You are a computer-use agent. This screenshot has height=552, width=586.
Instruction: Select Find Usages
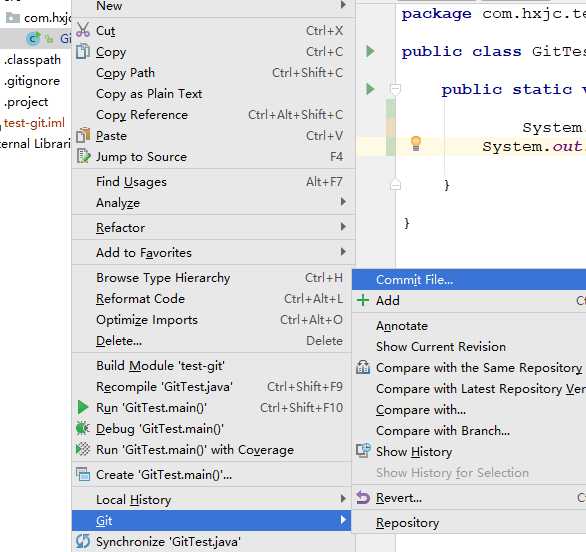(213, 182)
